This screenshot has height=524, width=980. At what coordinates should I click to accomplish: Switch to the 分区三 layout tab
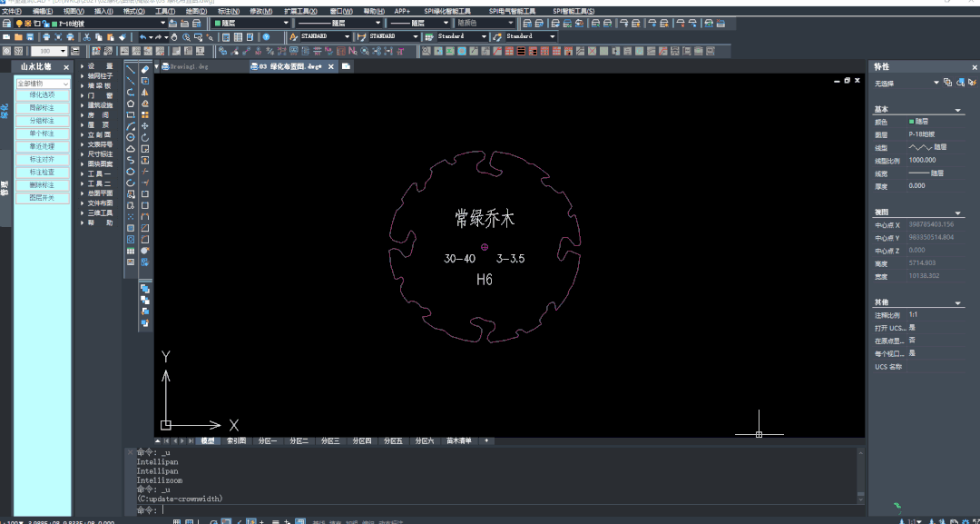(x=330, y=440)
